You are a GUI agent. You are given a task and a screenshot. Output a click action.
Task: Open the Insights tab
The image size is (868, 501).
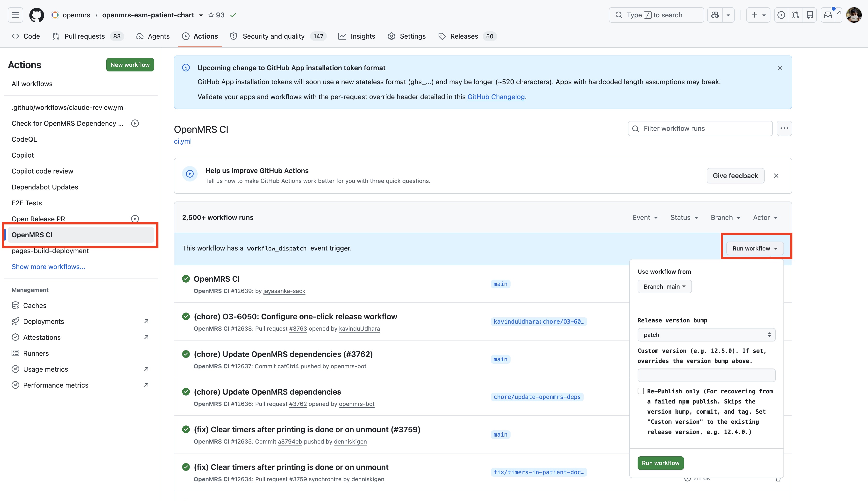coord(357,36)
